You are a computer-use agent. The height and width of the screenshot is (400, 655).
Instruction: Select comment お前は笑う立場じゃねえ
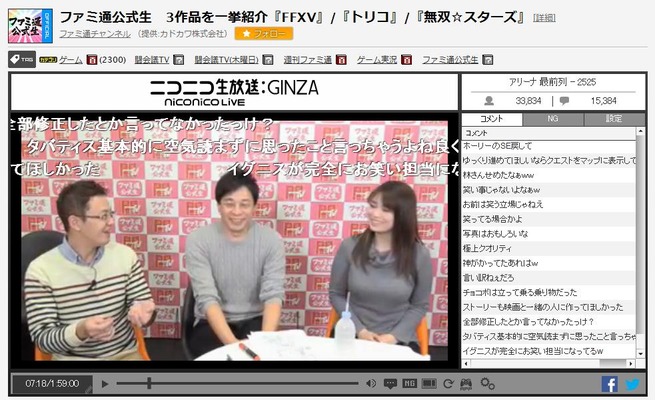(x=548, y=205)
